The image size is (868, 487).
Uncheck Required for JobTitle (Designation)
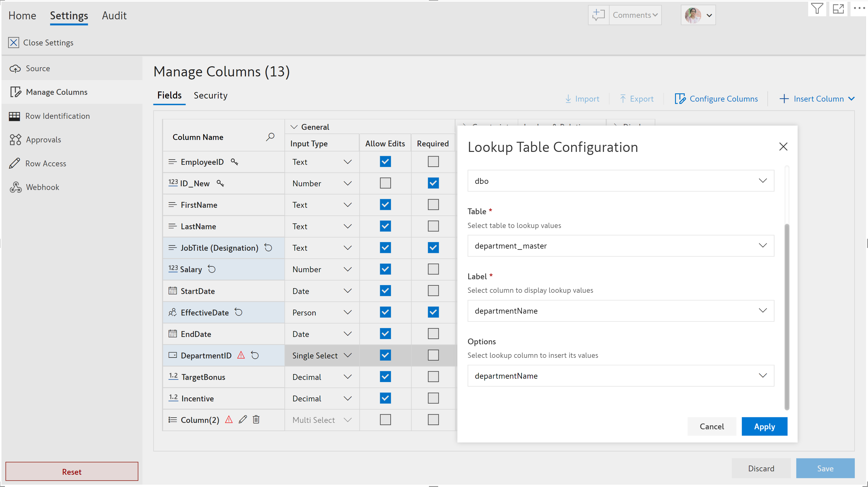coord(433,248)
